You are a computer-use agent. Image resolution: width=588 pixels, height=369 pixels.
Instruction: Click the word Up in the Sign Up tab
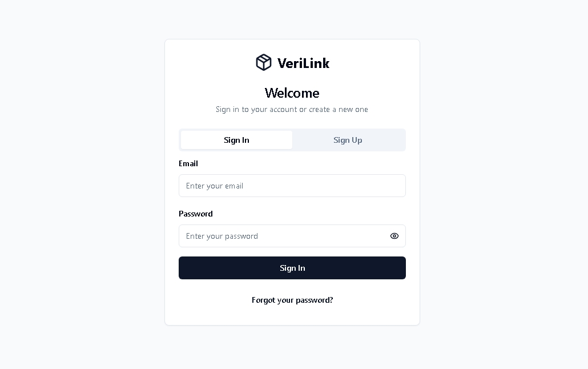357,141
